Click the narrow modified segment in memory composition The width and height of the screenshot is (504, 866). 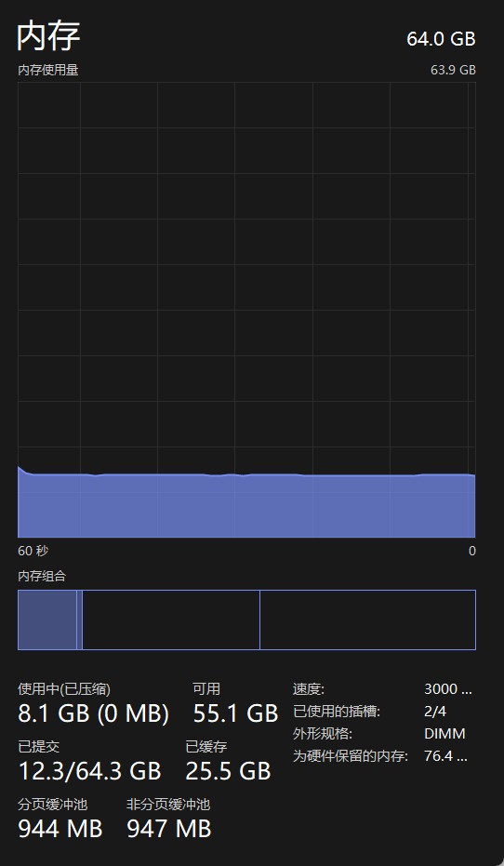79,620
